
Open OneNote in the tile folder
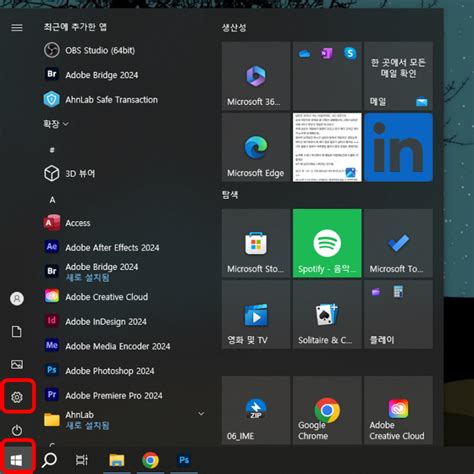327,54
